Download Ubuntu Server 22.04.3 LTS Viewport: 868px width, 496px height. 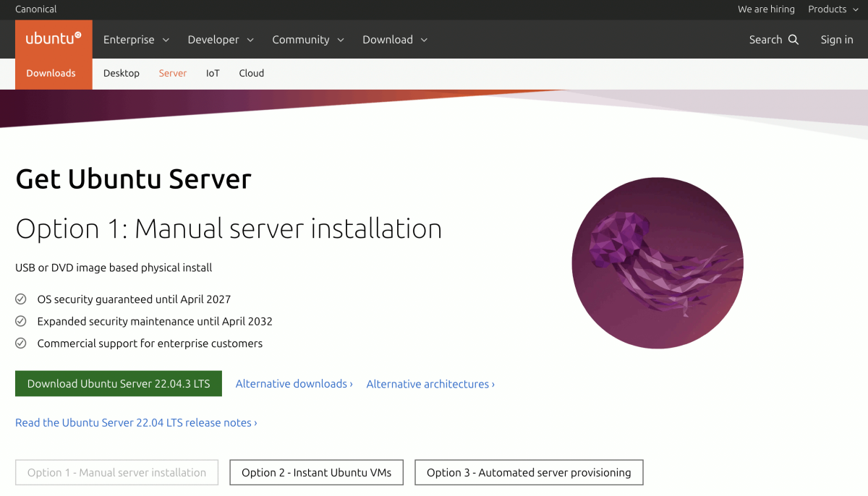(118, 383)
